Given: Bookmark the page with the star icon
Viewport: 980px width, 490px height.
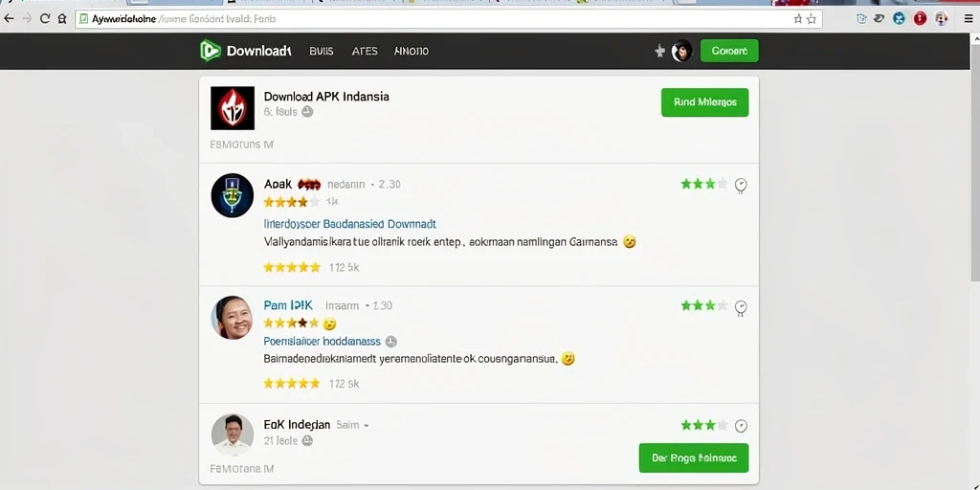Looking at the screenshot, I should (812, 19).
